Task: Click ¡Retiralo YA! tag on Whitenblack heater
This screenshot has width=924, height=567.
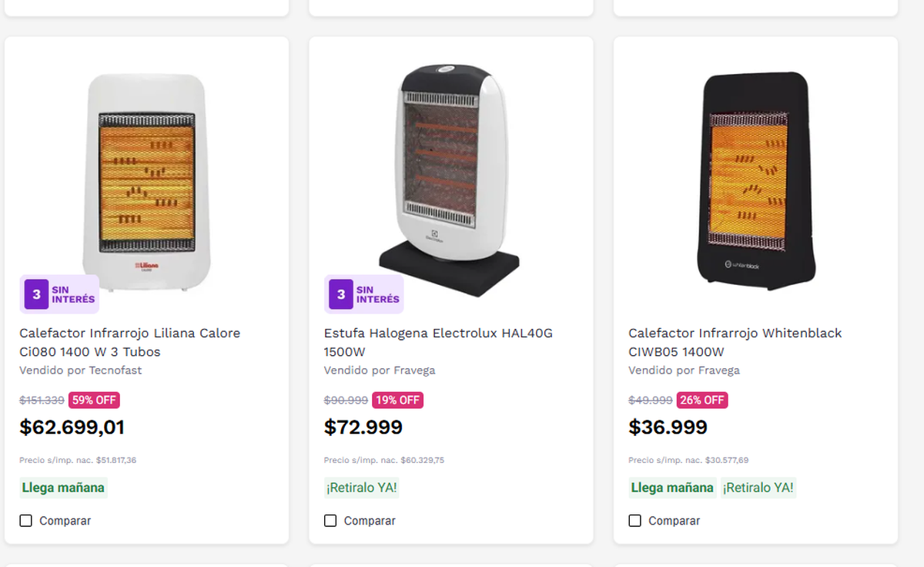Action: (758, 488)
